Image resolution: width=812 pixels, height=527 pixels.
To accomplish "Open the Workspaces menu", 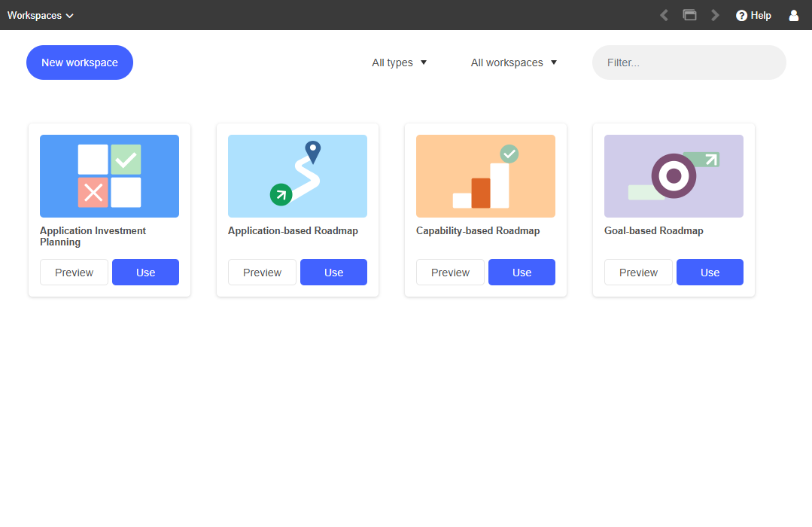I will [x=35, y=15].
